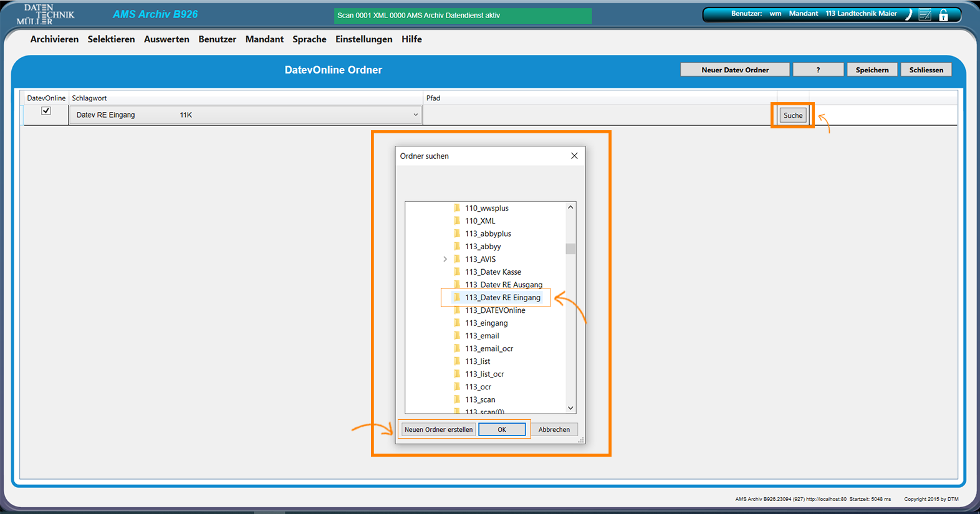Click folder icon beside 113_email_ocr
The width and height of the screenshot is (980, 514).
[457, 348]
